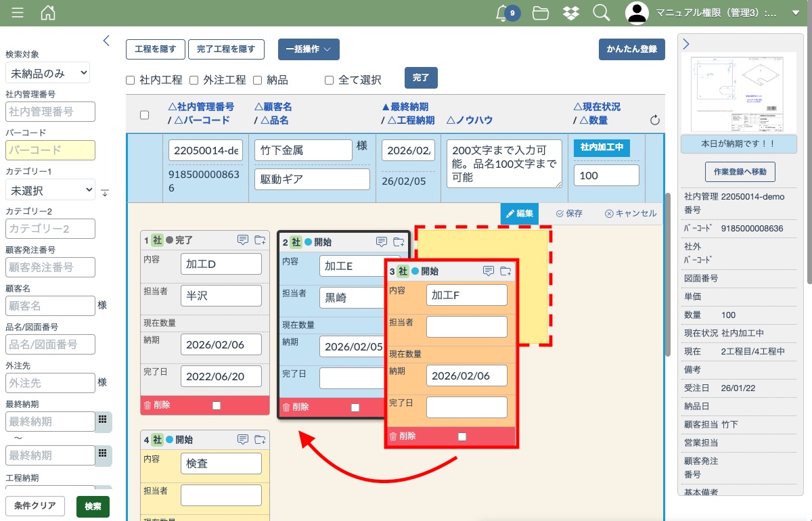Image resolution: width=812 pixels, height=521 pixels.
Task: Sort by 顧客名 column header
Action: coord(273,107)
